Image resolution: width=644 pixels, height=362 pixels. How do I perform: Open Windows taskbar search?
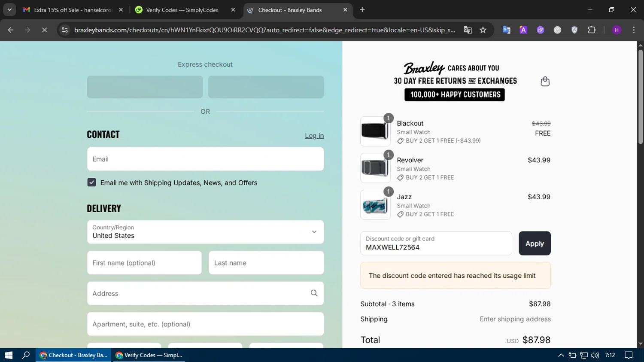(26, 355)
